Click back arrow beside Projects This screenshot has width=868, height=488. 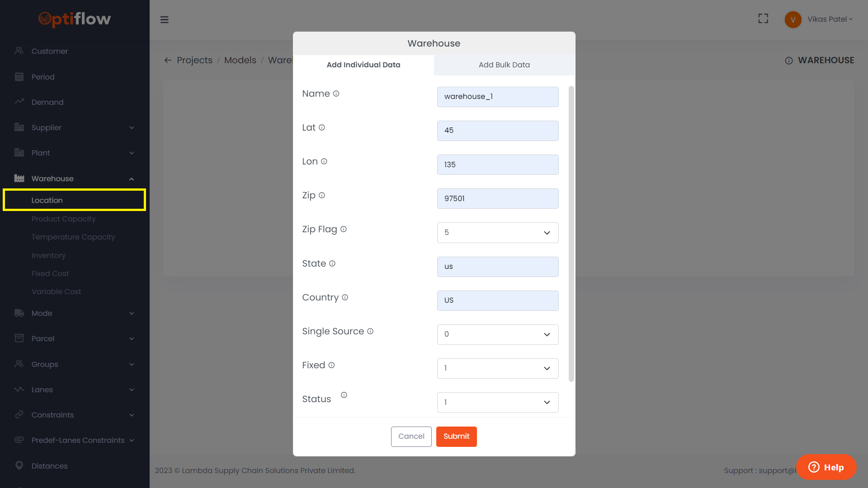pos(168,60)
